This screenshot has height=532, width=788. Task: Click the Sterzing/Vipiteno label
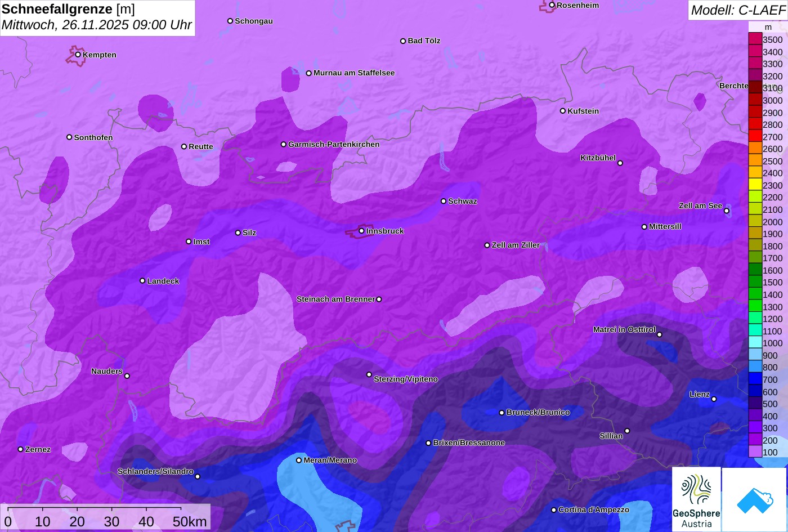tap(406, 379)
